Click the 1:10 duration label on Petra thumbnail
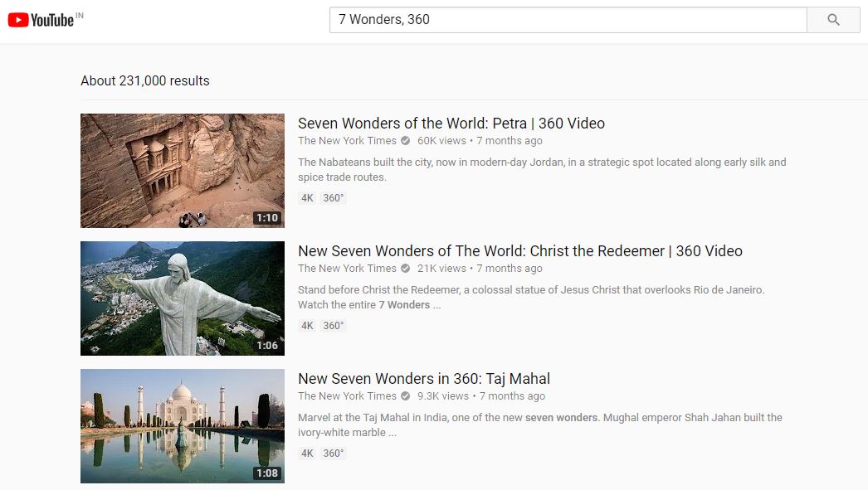Screen dimensions: 868x490 coord(267,218)
